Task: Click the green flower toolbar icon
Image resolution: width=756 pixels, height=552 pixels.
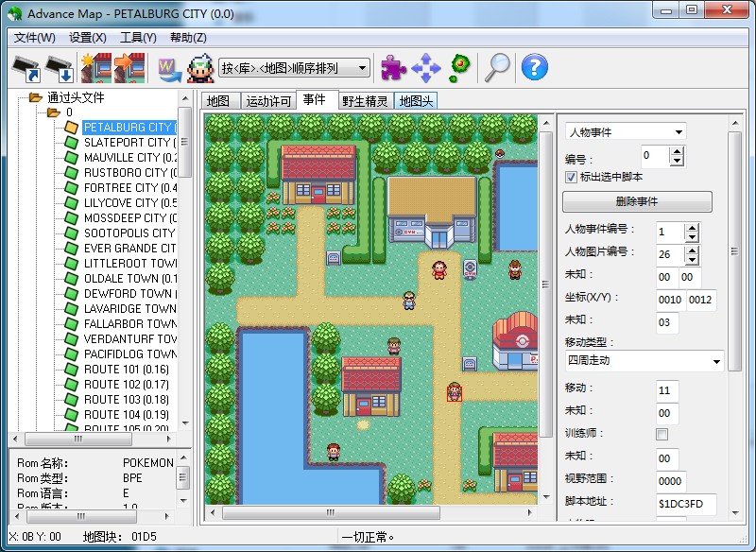Action: click(x=458, y=68)
